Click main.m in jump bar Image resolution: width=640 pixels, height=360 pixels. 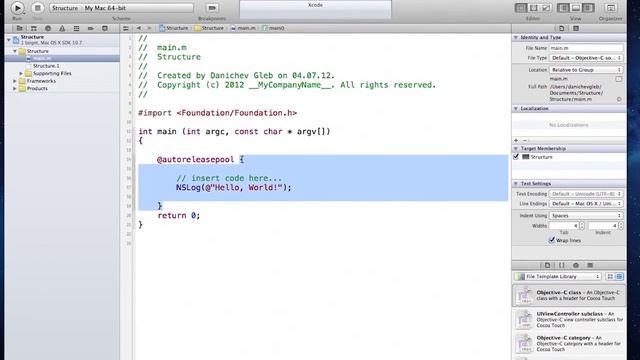coord(243,28)
